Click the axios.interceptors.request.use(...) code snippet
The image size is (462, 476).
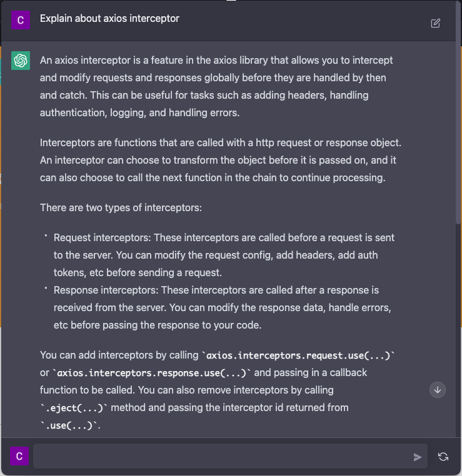tap(299, 355)
